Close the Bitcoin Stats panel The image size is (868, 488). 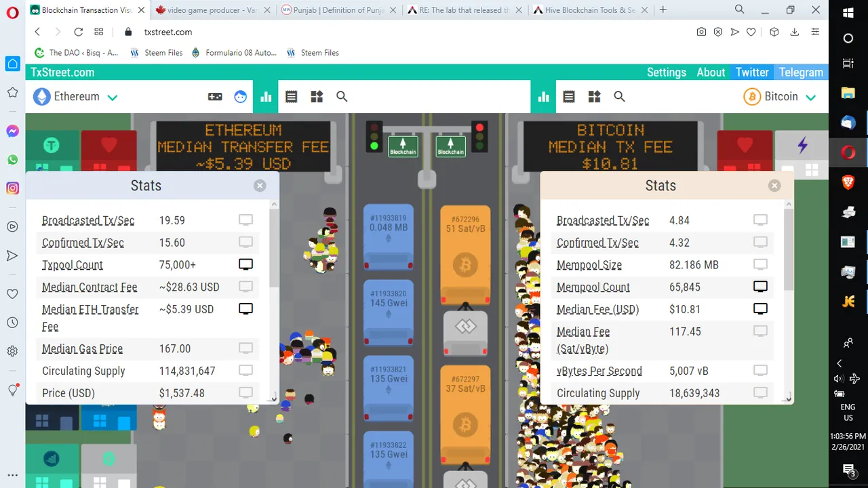(774, 186)
